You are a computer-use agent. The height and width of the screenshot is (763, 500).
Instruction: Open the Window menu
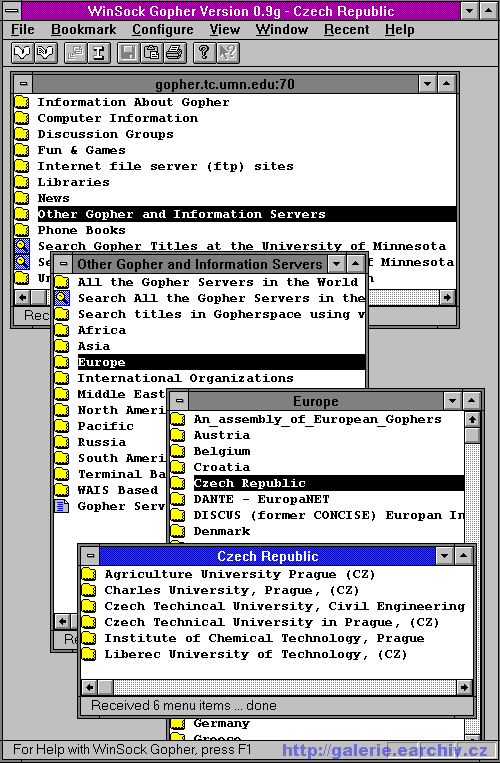point(282,29)
